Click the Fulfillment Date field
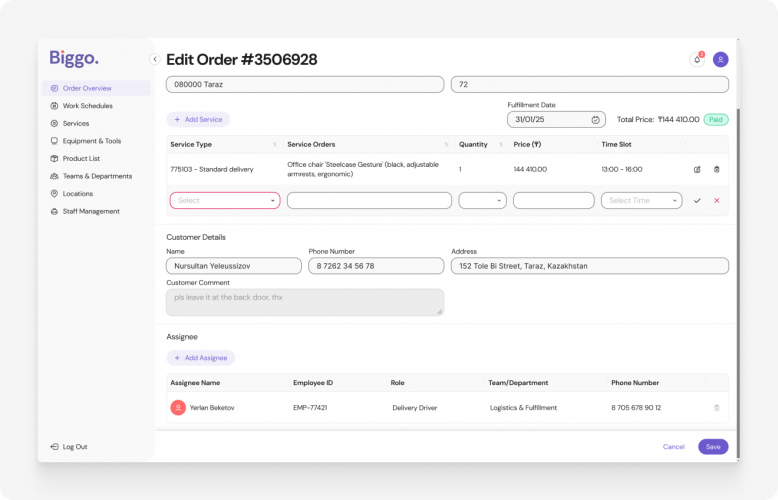The image size is (778, 500). point(556,120)
